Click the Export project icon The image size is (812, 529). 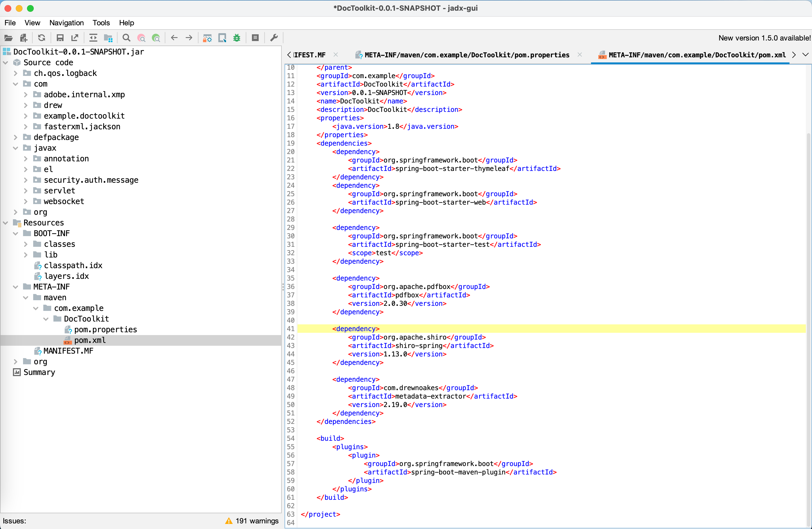pyautogui.click(x=75, y=38)
